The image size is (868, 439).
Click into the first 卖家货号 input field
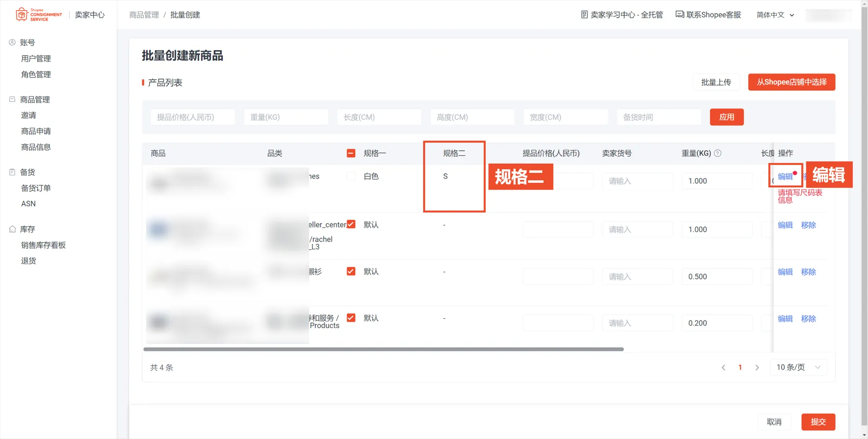(637, 181)
